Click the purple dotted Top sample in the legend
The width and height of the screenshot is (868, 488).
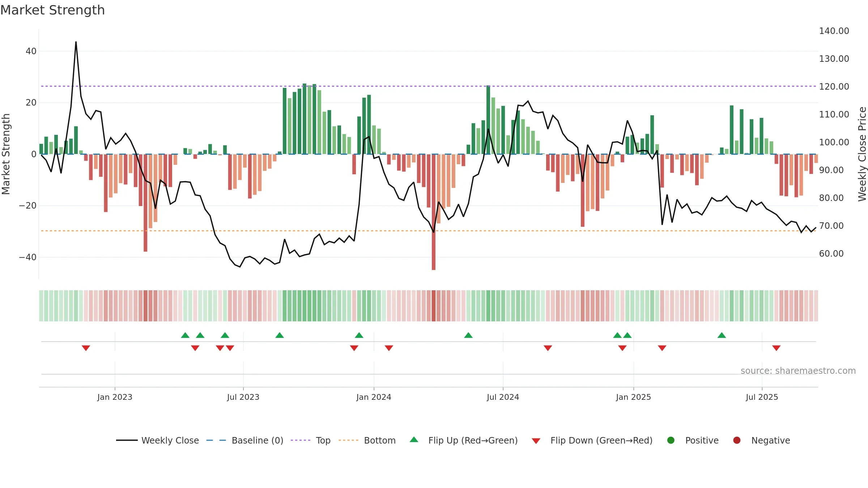[301, 440]
